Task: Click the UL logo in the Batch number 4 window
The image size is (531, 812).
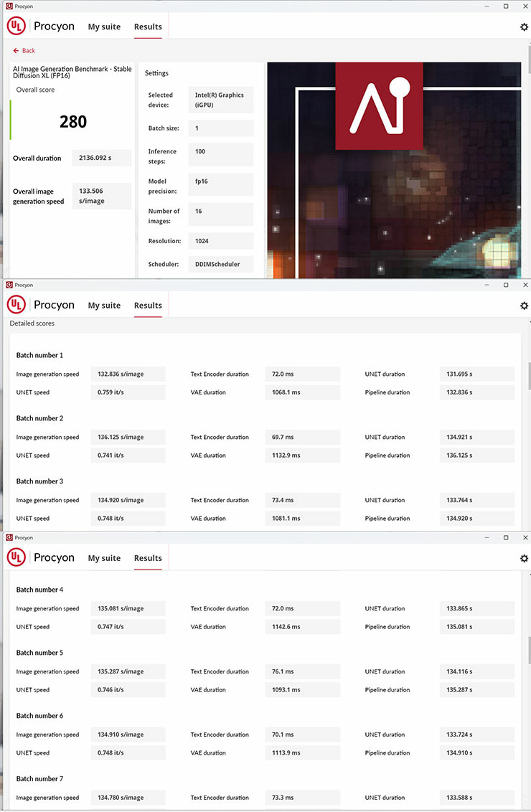Action: coord(16,557)
